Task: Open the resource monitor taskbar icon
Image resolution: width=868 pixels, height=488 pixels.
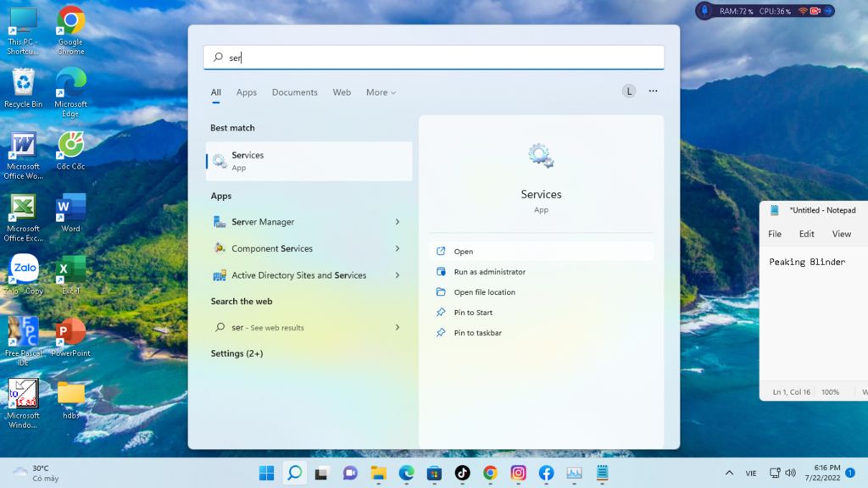Action: (x=574, y=473)
